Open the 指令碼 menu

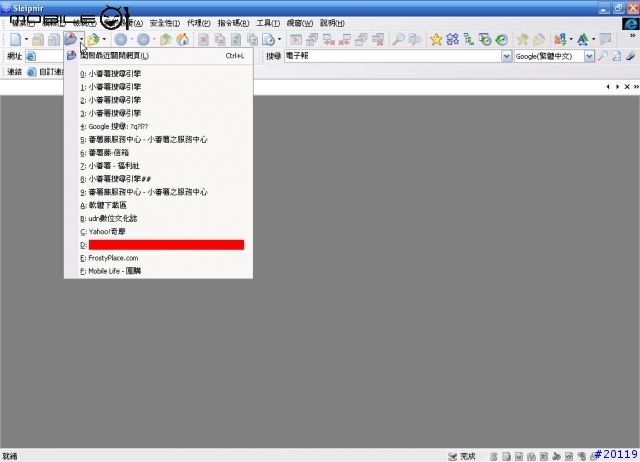(233, 23)
